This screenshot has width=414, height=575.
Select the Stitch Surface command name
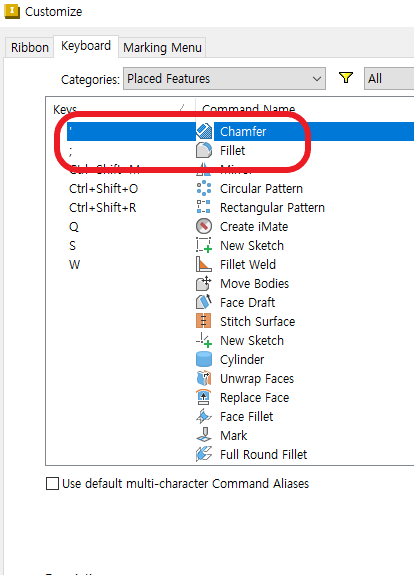coord(257,322)
